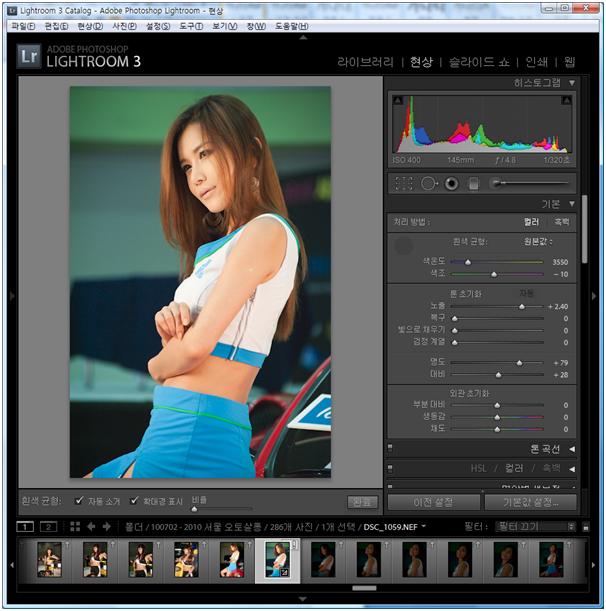Pick the white balance selector eyedropper
Image resolution: width=606 pixels, height=611 pixels.
click(x=403, y=246)
